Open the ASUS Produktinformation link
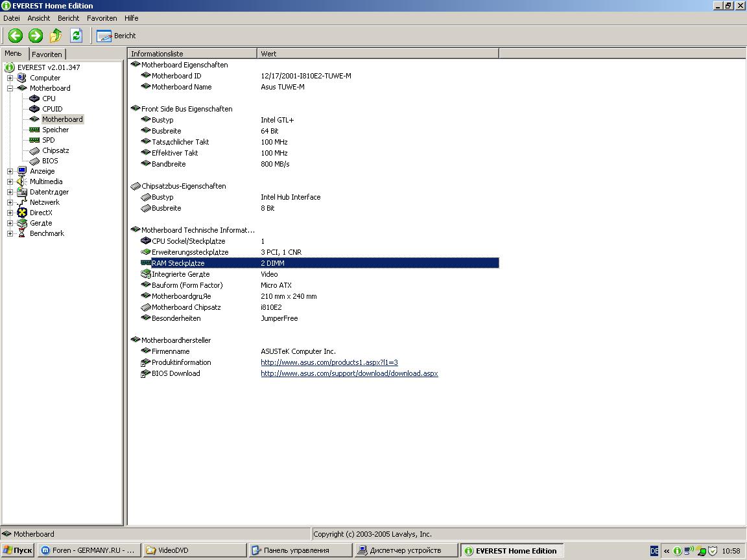Viewport: 747px width, 560px height. 329,362
